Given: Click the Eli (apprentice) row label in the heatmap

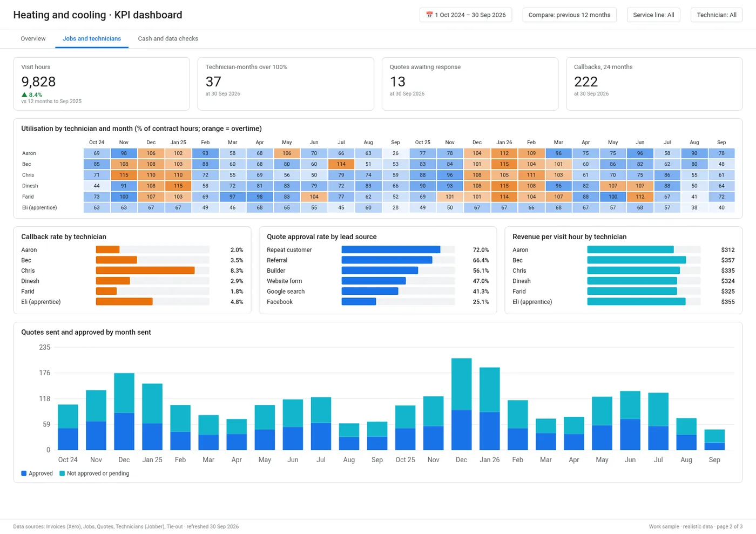Looking at the screenshot, I should (x=39, y=207).
